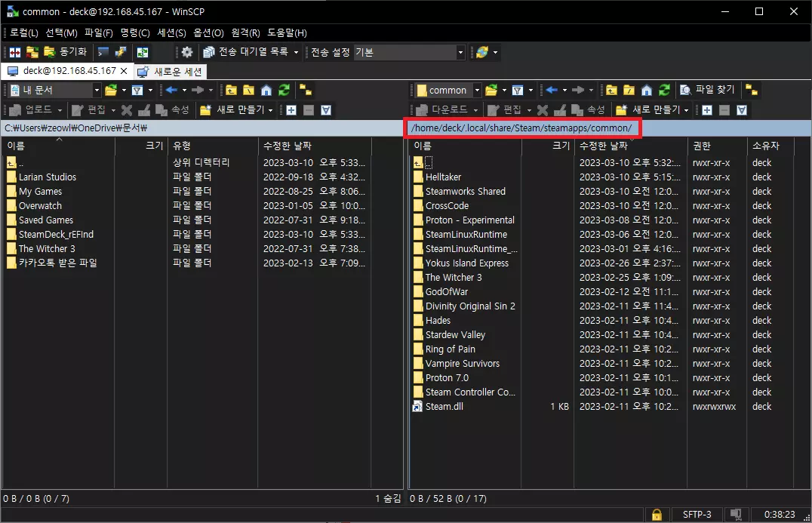The width and height of the screenshot is (812, 523).
Task: Open the 명령(C) menu
Action: [134, 32]
